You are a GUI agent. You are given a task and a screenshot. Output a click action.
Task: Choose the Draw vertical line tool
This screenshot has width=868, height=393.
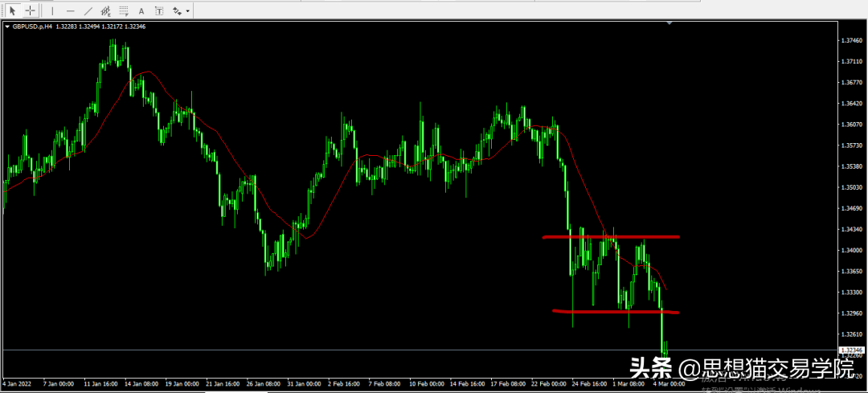click(x=52, y=10)
